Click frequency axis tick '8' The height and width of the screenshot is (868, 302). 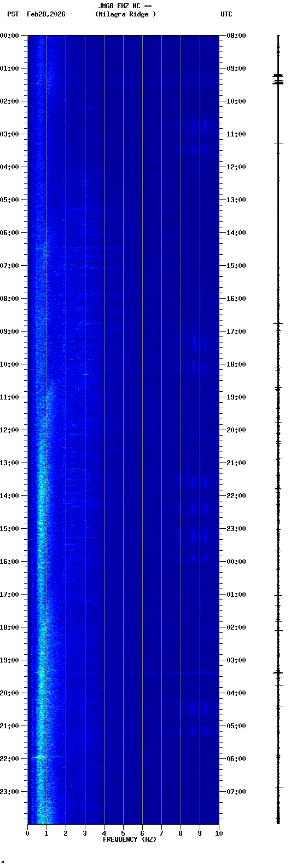click(181, 833)
